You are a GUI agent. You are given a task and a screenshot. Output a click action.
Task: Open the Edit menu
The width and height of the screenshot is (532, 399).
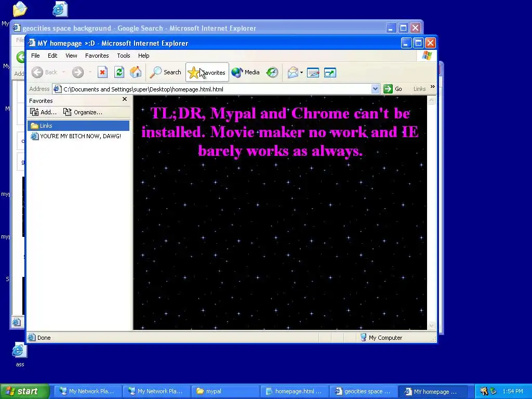52,56
